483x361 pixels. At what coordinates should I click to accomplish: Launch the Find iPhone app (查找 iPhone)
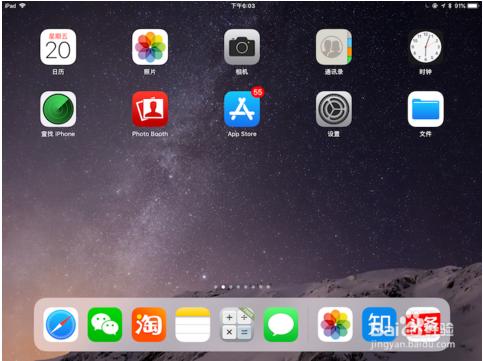(58, 109)
